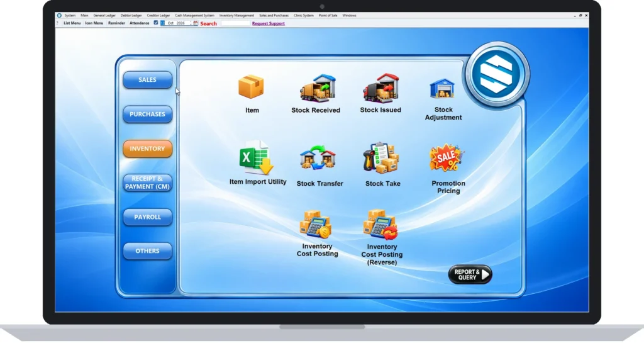Image resolution: width=644 pixels, height=343 pixels.
Task: Select the SALES sidebar button
Action: (x=147, y=80)
